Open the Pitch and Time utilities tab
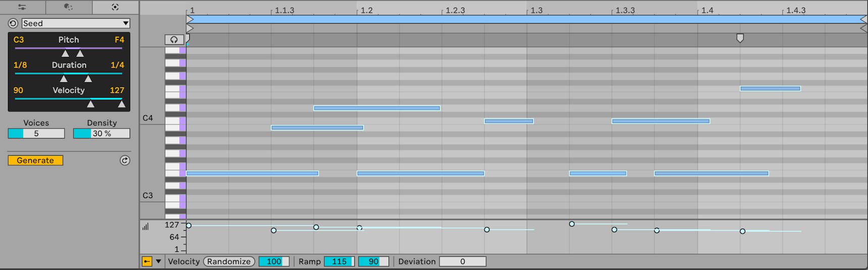Viewport: 868px width, 270px height. (x=22, y=7)
